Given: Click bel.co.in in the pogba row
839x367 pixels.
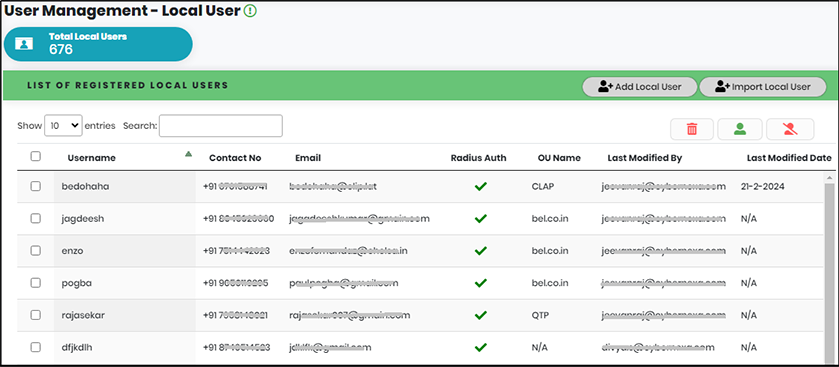Looking at the screenshot, I should (550, 282).
